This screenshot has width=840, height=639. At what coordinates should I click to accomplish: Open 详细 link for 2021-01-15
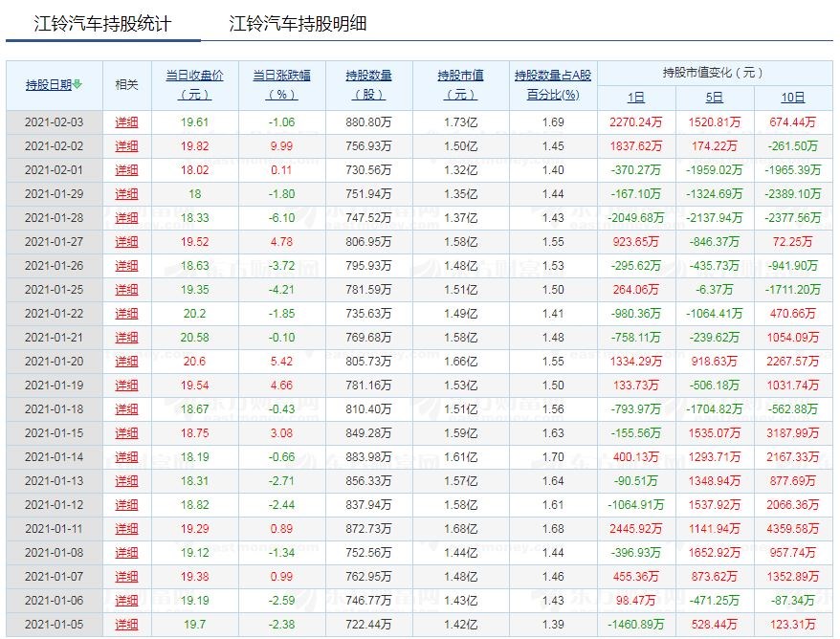click(x=126, y=432)
